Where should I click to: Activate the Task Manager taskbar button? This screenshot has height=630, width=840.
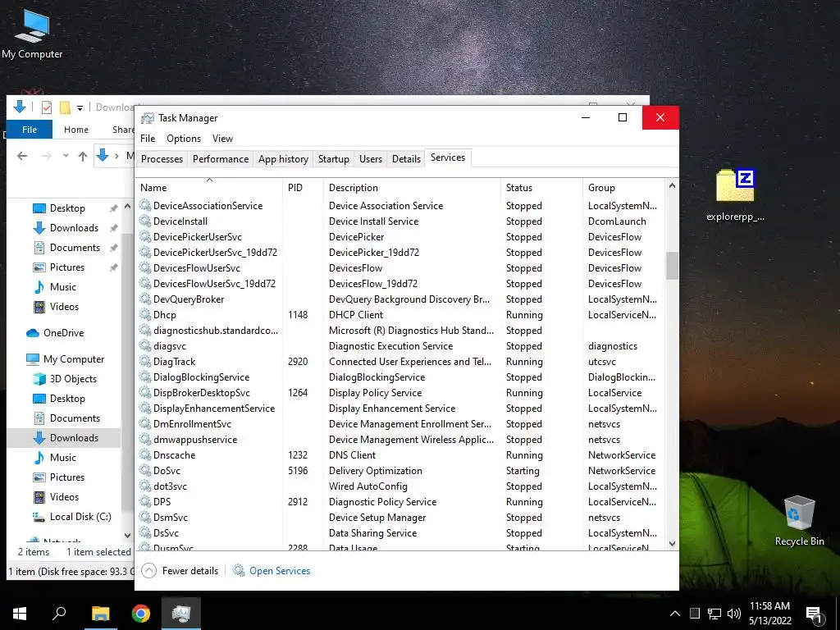click(x=181, y=614)
